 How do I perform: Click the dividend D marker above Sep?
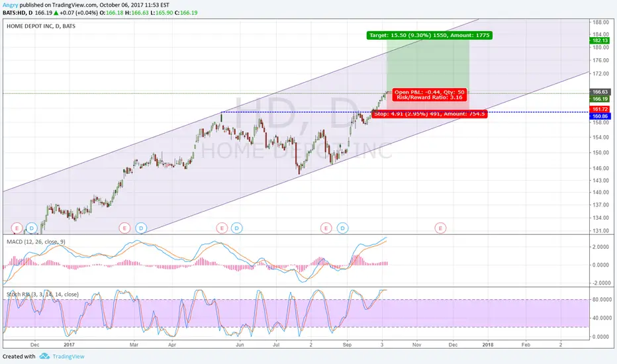(342, 228)
